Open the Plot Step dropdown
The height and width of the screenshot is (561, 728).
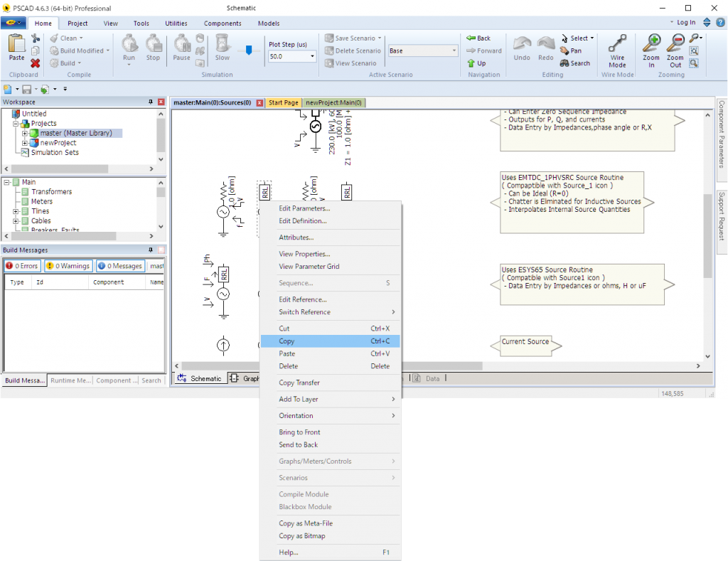click(312, 56)
